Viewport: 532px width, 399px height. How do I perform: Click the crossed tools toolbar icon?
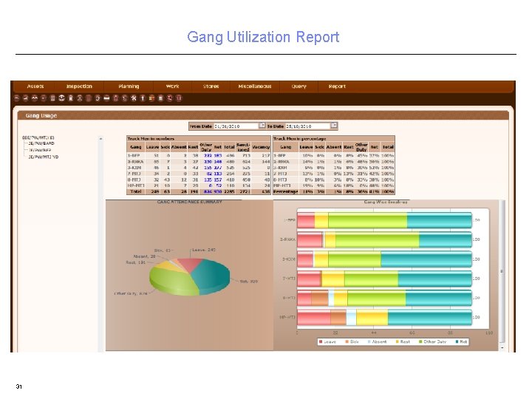click(x=133, y=98)
